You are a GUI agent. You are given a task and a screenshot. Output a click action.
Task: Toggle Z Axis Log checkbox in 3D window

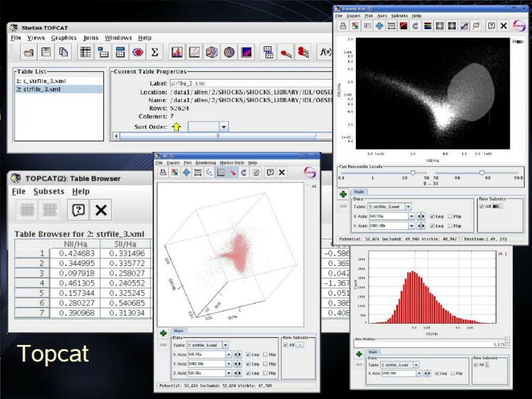coord(248,373)
